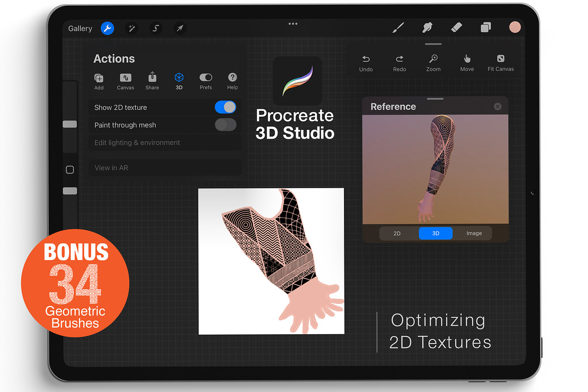Open Procreate Help
This screenshot has height=392, width=588.
[x=232, y=80]
